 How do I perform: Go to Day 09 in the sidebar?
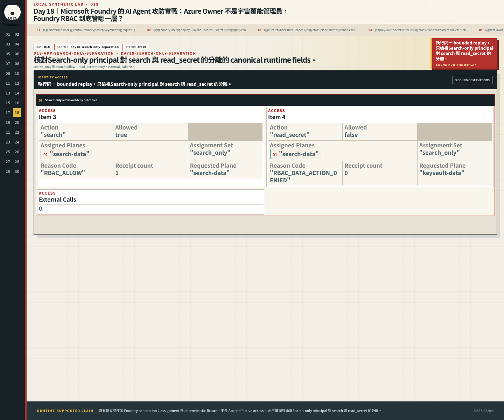pos(8,73)
